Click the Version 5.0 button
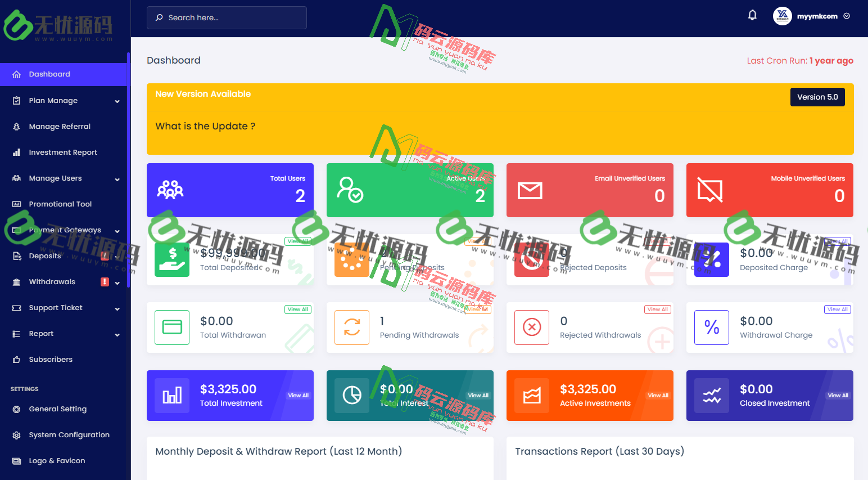This screenshot has width=868, height=480. click(x=817, y=97)
